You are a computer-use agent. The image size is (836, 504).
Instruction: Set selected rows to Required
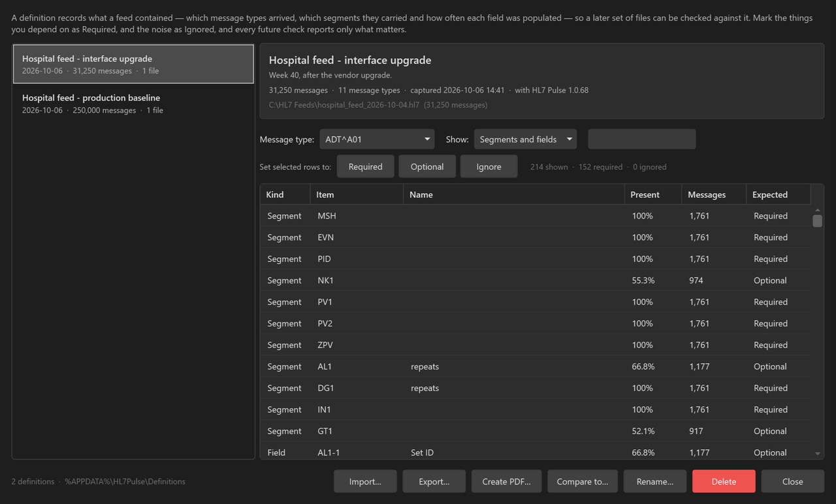click(365, 166)
